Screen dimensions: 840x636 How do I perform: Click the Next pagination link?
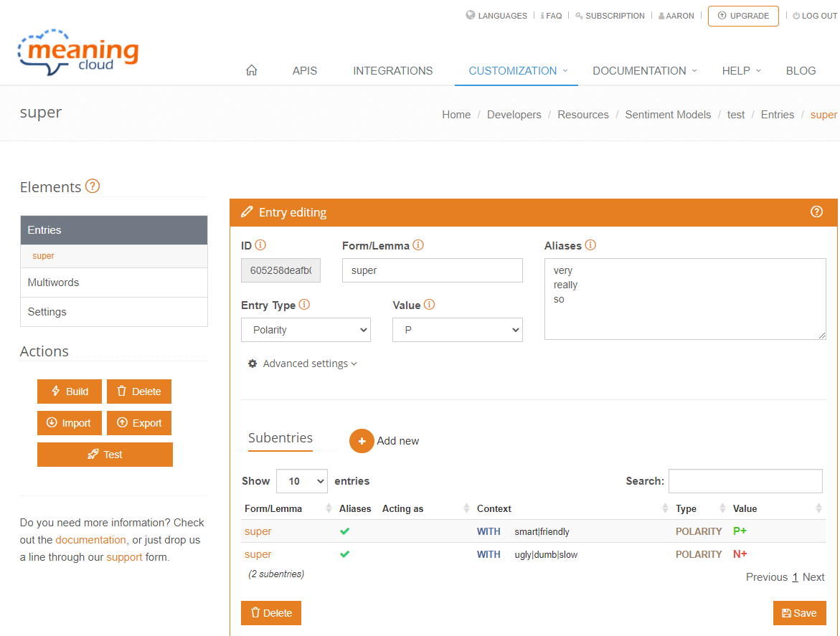point(813,577)
